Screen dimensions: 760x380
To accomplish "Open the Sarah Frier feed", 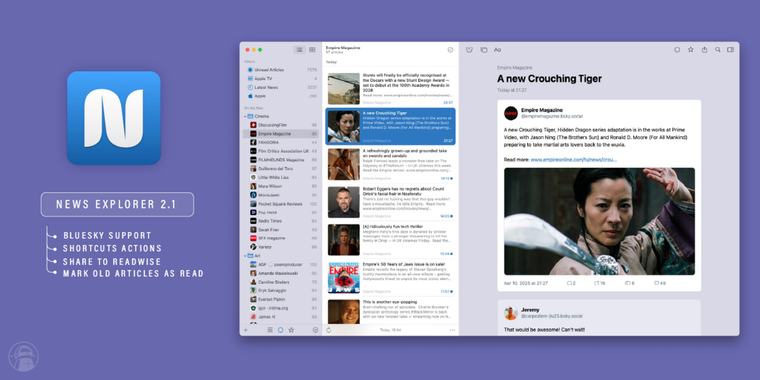I will (282, 230).
